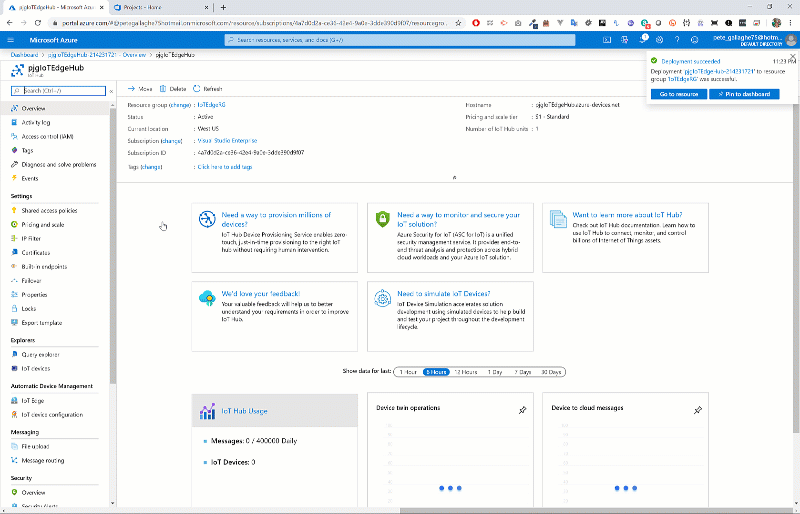Close the Deployment succeeded notification
This screenshot has height=514, width=800.
pyautogui.click(x=792, y=56)
